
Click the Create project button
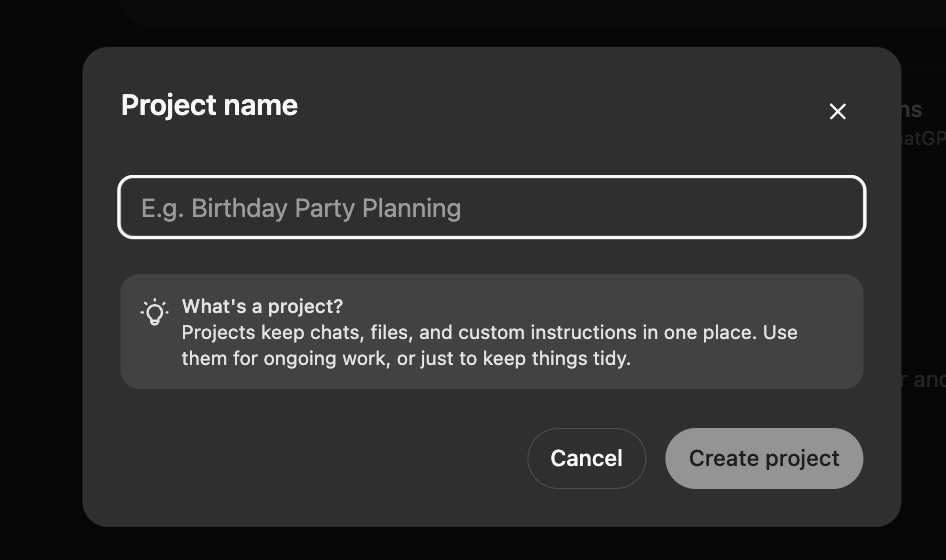[764, 459]
